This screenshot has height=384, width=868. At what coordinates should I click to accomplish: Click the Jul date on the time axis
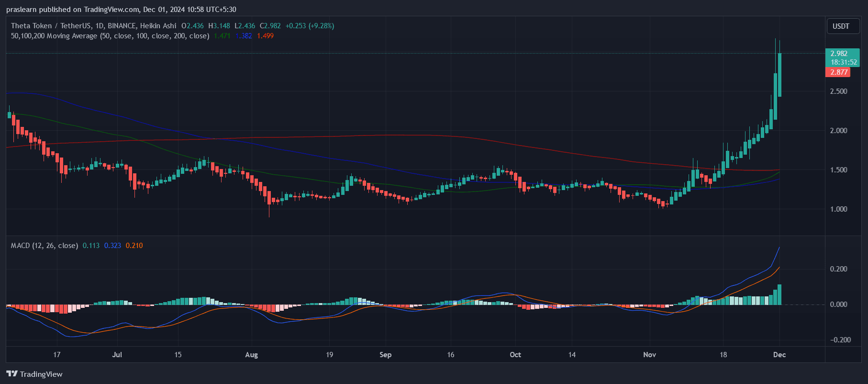pyautogui.click(x=117, y=355)
